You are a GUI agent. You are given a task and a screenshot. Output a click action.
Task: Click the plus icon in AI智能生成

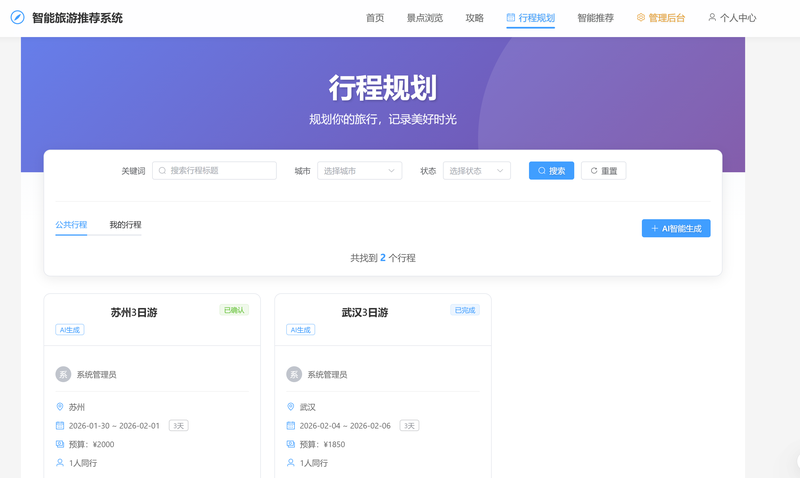point(655,229)
